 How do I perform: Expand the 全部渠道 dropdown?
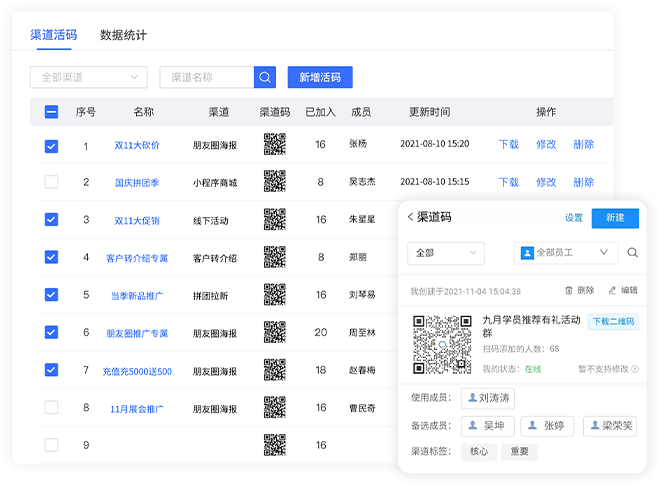[x=89, y=77]
